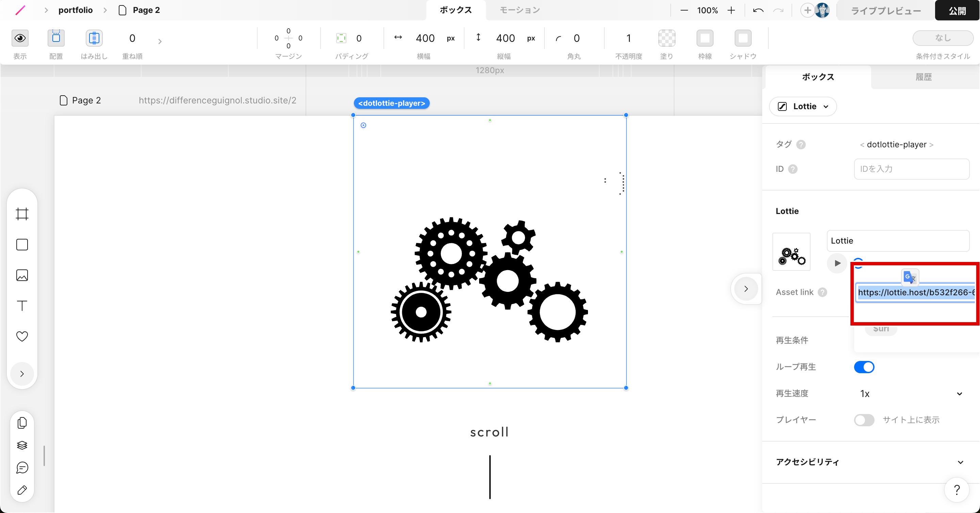The width and height of the screenshot is (980, 513).
Task: Click the undo arrow
Action: point(758,10)
